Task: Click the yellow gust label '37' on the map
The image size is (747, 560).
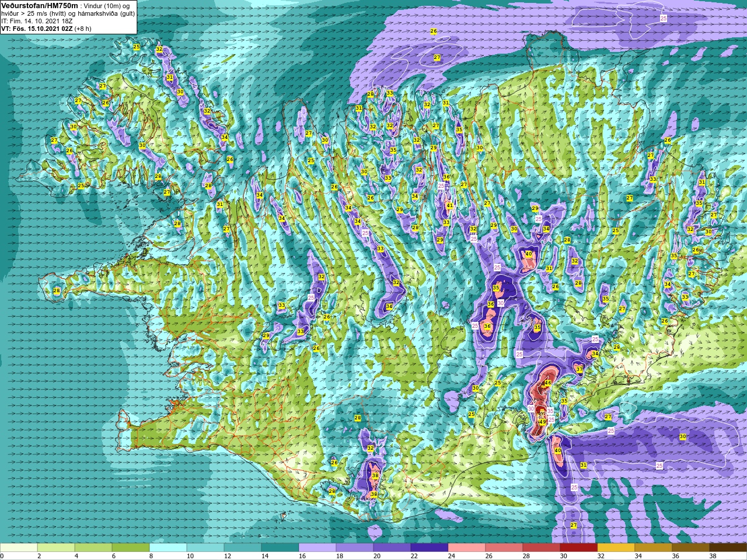Action: coord(580,370)
